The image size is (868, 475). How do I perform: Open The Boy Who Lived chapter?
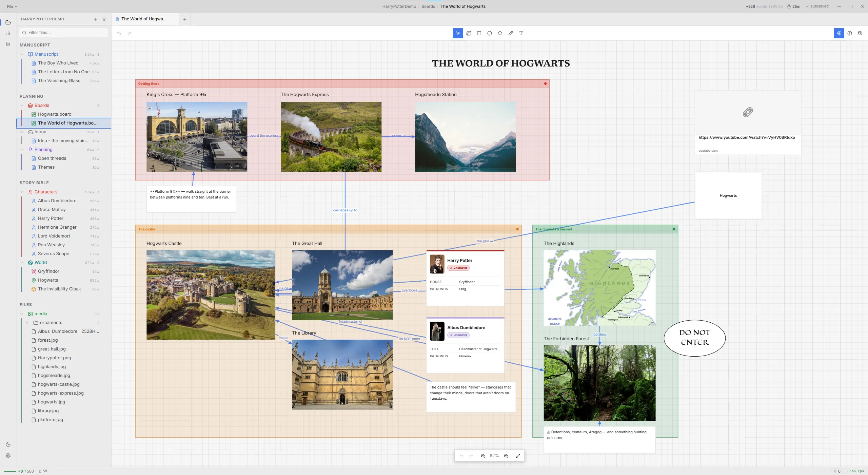[63, 63]
